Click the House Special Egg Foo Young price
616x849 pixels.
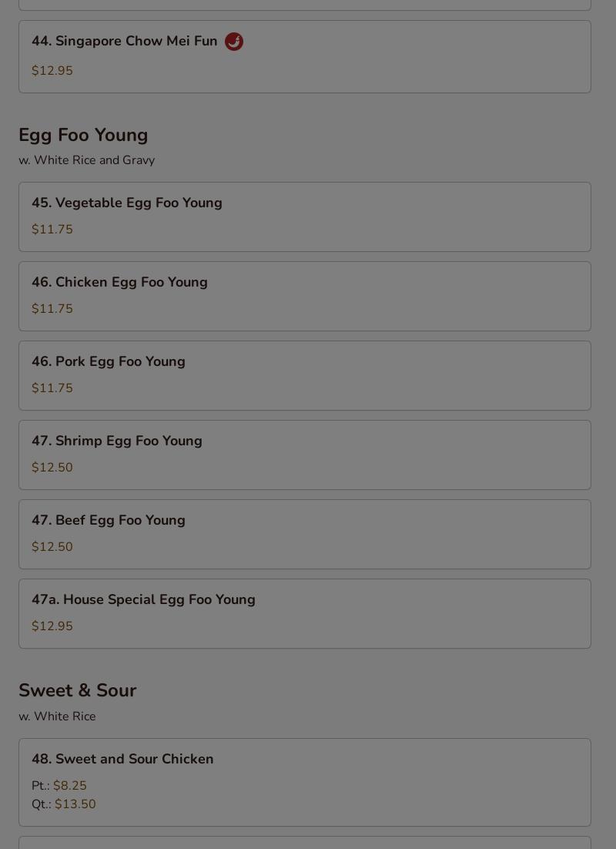52,626
